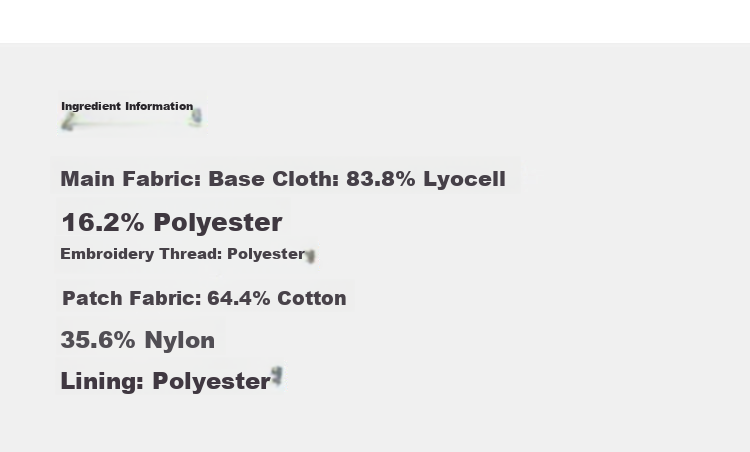The width and height of the screenshot is (750, 452).
Task: Click Polyester in the 16.2% line
Action: point(218,223)
